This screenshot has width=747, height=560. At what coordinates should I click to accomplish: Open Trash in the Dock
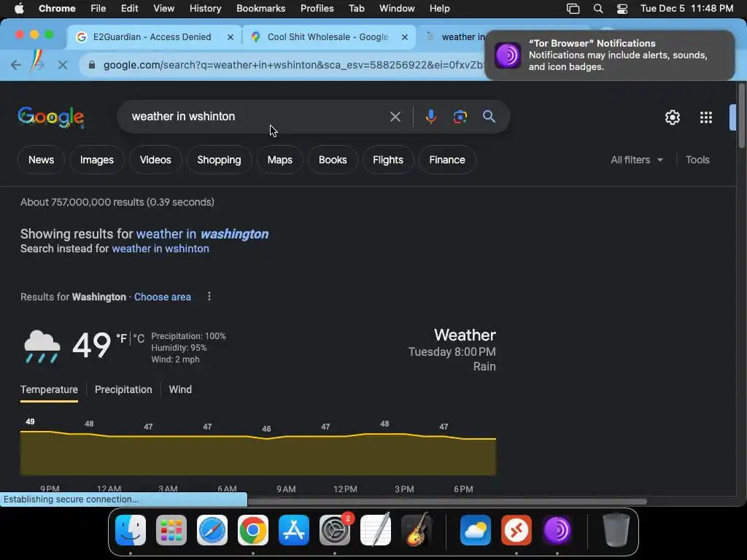pyautogui.click(x=616, y=529)
